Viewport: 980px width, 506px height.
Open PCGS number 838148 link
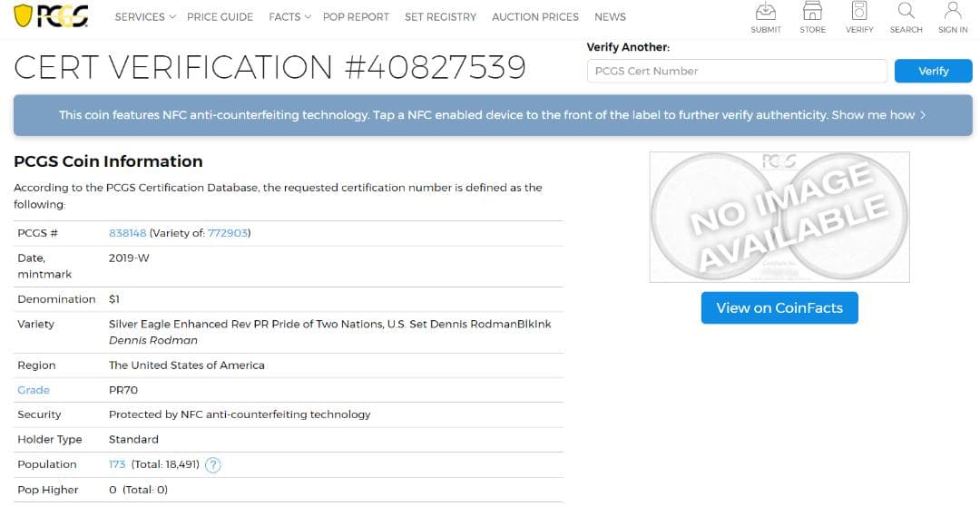[127, 233]
